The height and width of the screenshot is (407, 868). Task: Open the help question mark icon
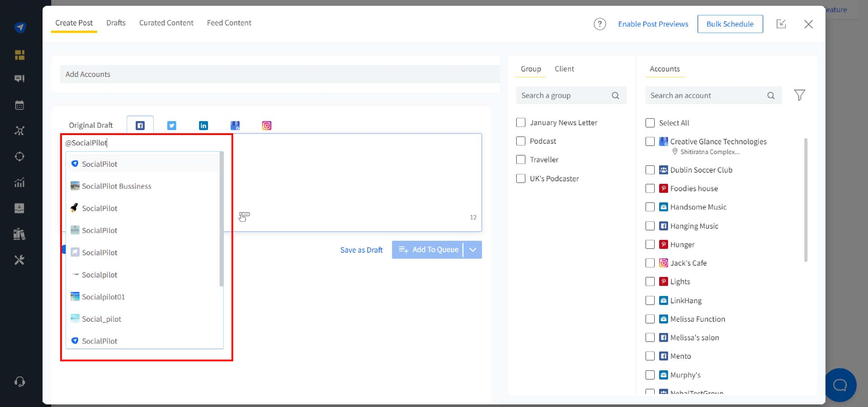click(x=599, y=24)
